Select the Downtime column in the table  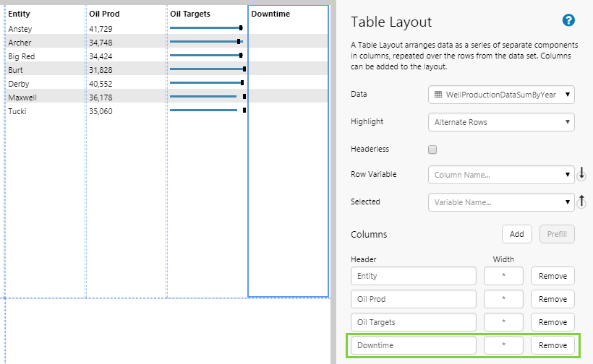point(288,181)
